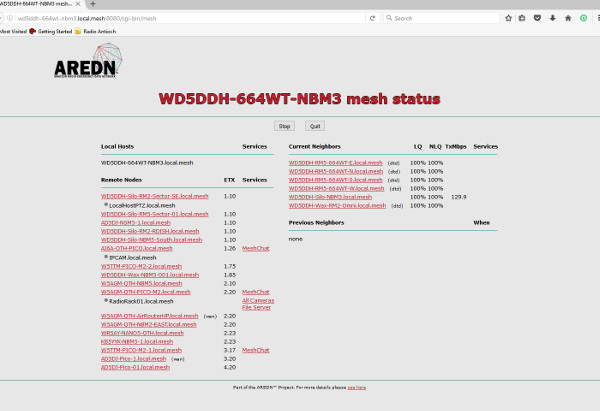Viewport: 600px width, 411px height.
Task: Open neighbor WD5DDH-Wax-RM2-Omni.local.mesh
Action: [x=338, y=206]
